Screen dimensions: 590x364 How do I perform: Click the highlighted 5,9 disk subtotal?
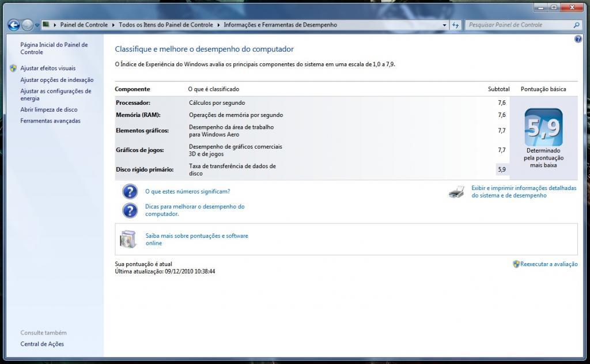click(x=502, y=169)
